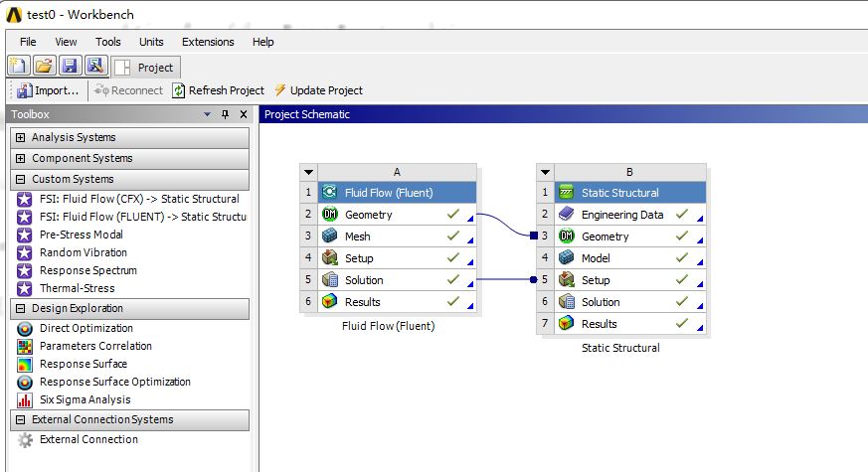Click the Open project folder icon
This screenshot has width=868, height=472.
pyautogui.click(x=44, y=66)
